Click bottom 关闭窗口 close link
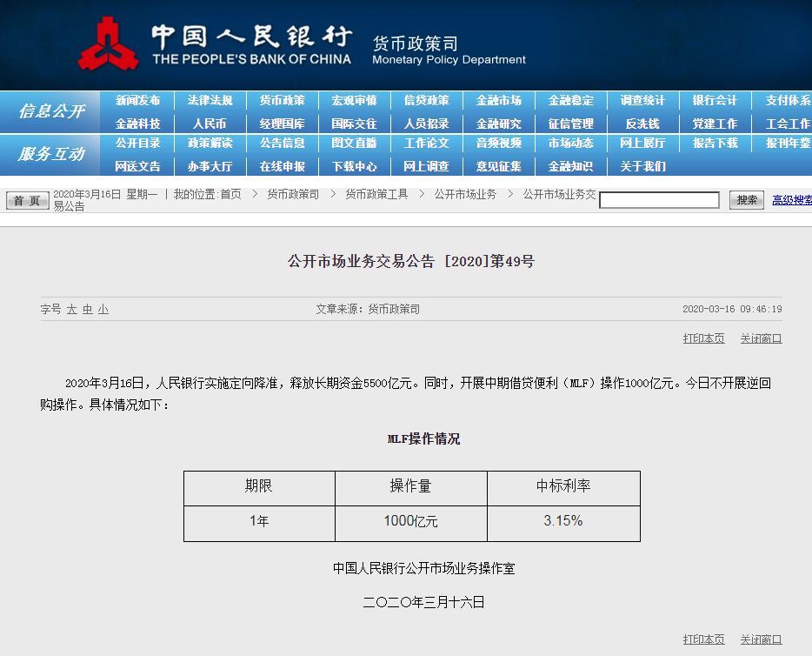Screen dimensions: 812x656 [761, 640]
